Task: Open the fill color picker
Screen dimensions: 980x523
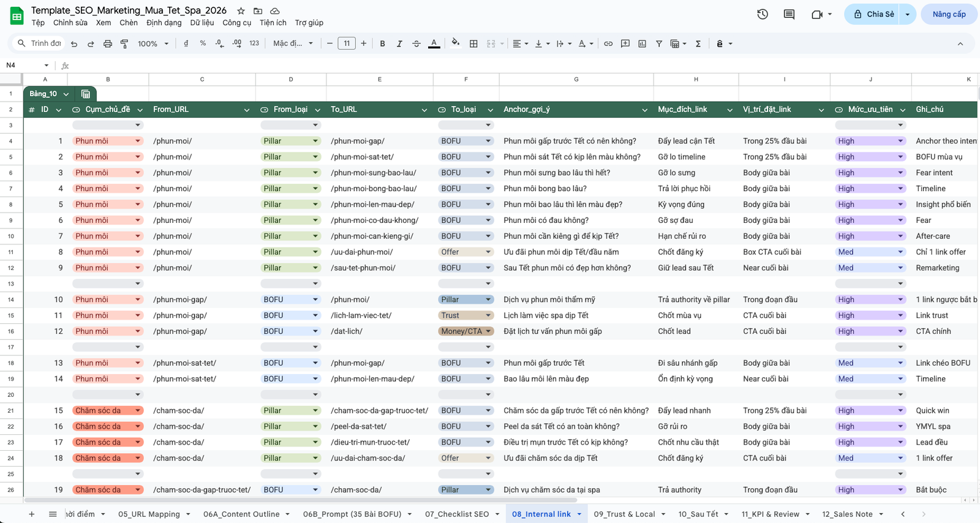Action: [x=455, y=43]
